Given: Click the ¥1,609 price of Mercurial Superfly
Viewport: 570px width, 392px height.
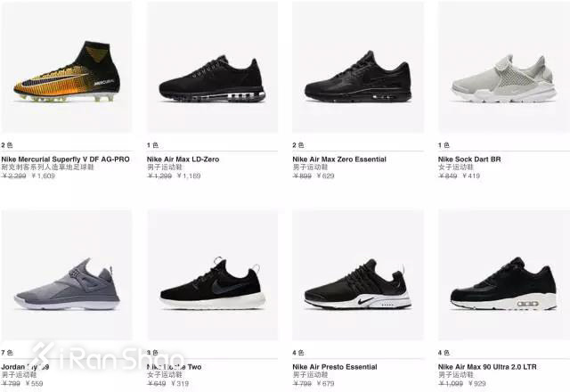Looking at the screenshot, I should (44, 176).
